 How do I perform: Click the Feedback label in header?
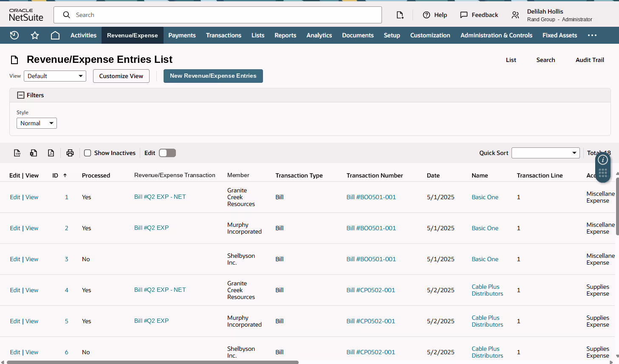tap(485, 15)
